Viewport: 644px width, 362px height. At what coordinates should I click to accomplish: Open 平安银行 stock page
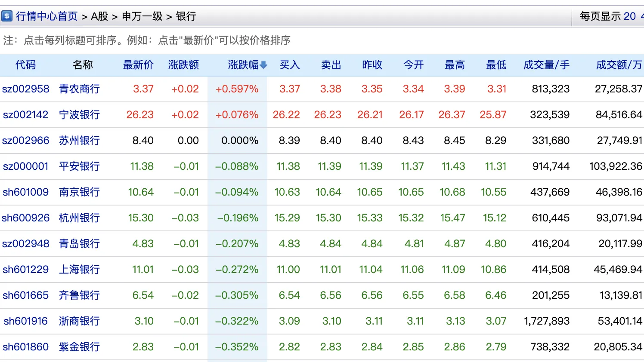79,166
